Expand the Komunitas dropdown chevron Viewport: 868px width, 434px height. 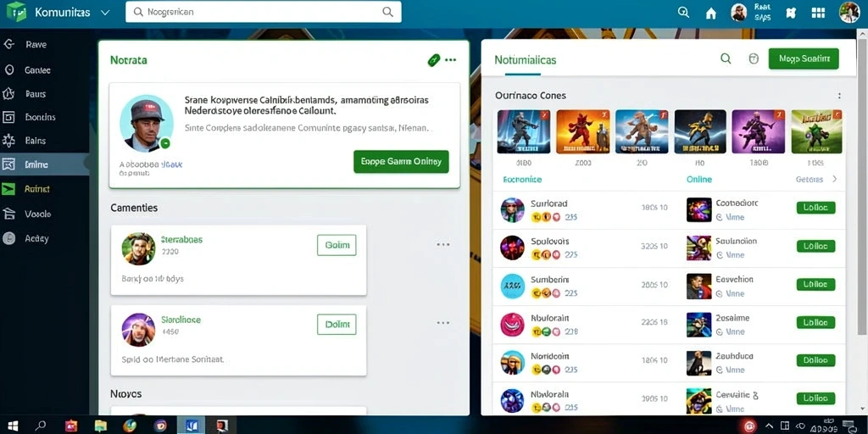(105, 12)
